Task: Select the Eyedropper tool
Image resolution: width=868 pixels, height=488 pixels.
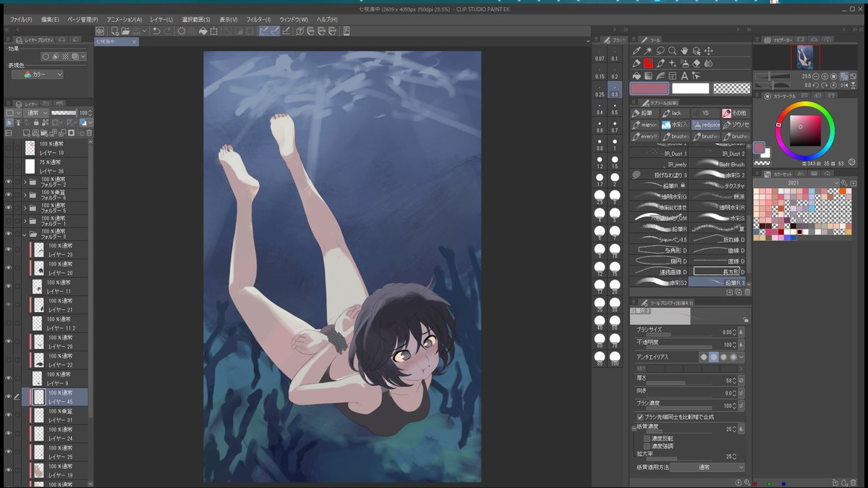Action: (x=637, y=51)
